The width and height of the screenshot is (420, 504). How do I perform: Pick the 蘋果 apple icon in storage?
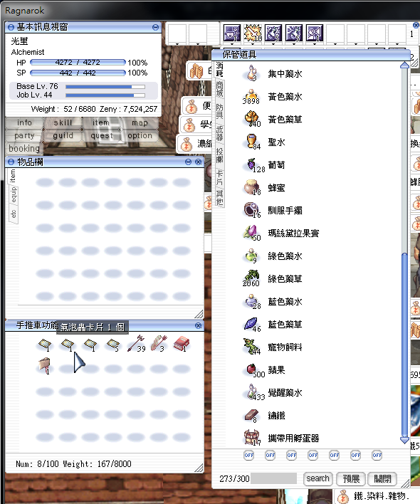click(252, 369)
